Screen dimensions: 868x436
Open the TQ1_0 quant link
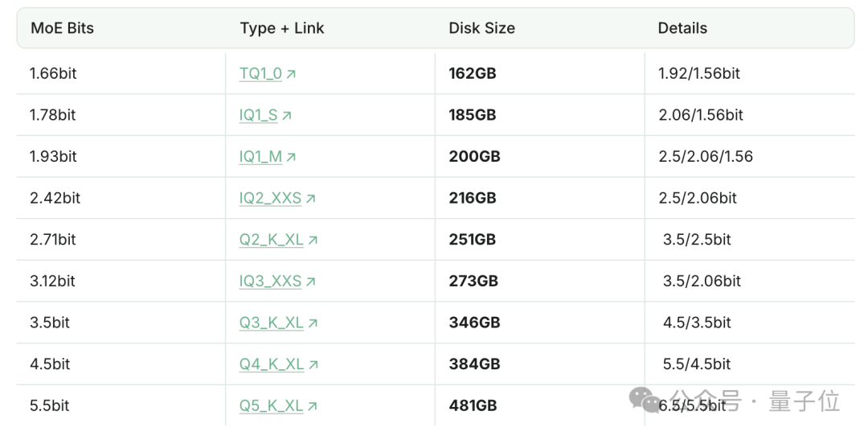click(260, 74)
